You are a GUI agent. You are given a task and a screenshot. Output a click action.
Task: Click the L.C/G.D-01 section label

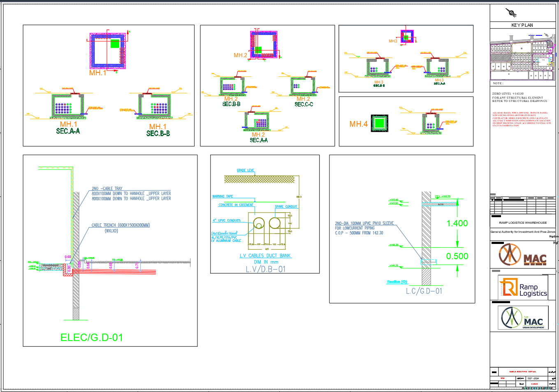(x=424, y=290)
